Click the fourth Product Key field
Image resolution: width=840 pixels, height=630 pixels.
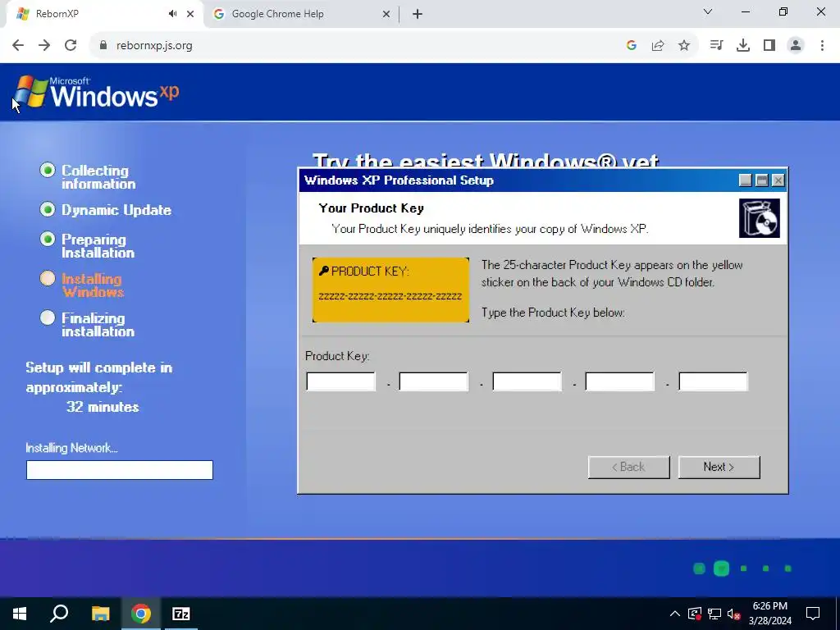(x=620, y=381)
